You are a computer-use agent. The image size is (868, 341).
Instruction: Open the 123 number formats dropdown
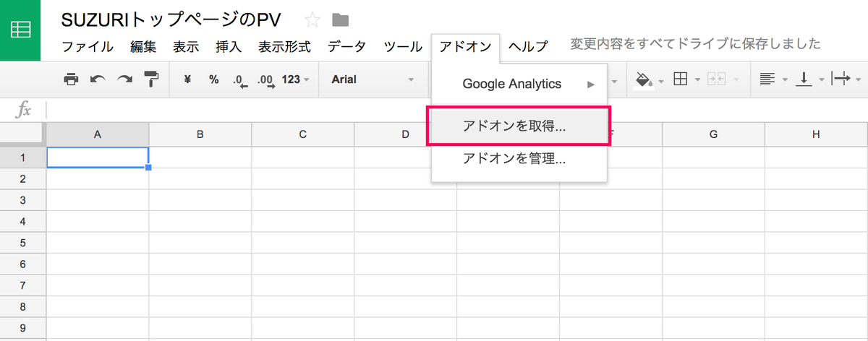click(295, 79)
